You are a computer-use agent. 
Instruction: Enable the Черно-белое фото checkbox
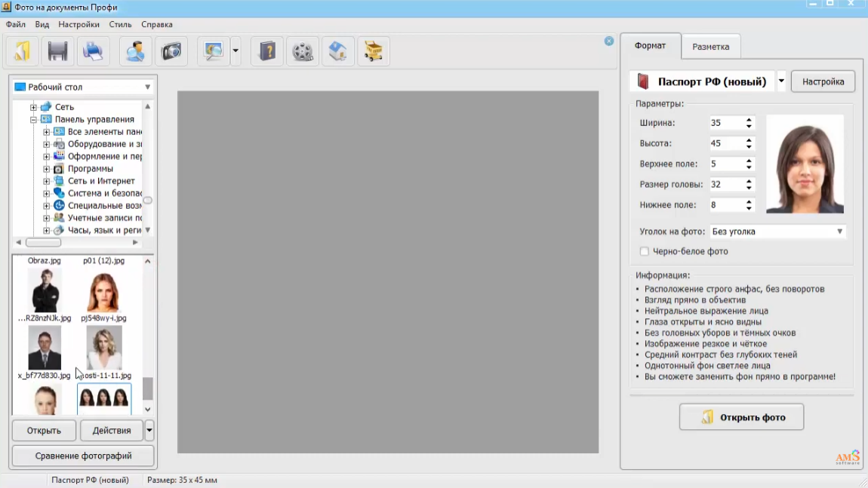(x=645, y=251)
